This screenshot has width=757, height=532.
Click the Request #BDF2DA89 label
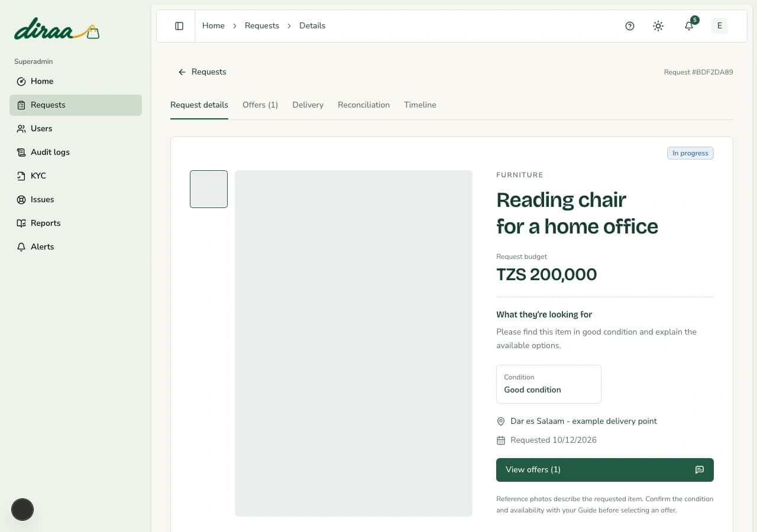pos(698,72)
